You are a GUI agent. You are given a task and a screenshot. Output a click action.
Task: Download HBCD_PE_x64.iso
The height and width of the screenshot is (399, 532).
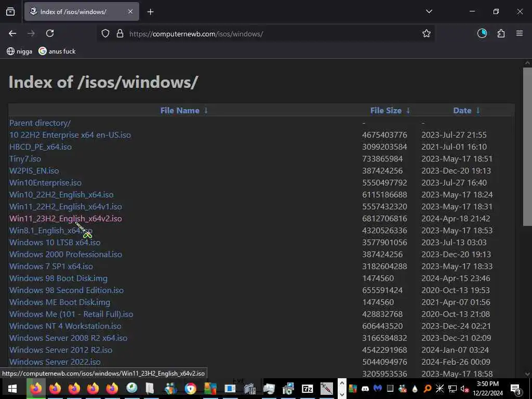41,147
